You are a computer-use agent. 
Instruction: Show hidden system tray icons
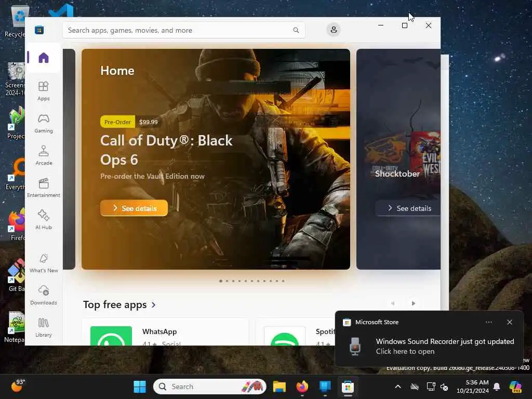398,387
